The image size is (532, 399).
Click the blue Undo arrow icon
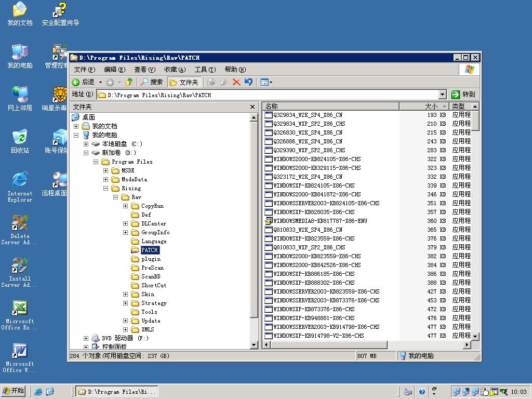(x=248, y=82)
